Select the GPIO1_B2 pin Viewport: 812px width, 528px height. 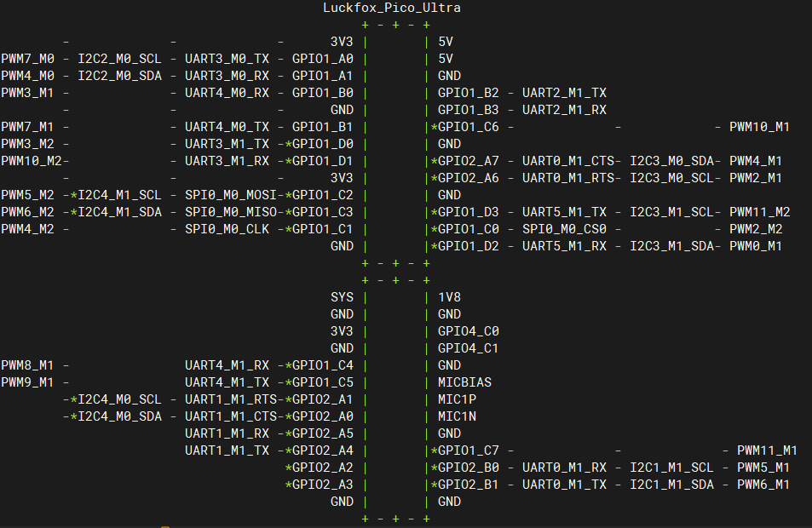(469, 93)
